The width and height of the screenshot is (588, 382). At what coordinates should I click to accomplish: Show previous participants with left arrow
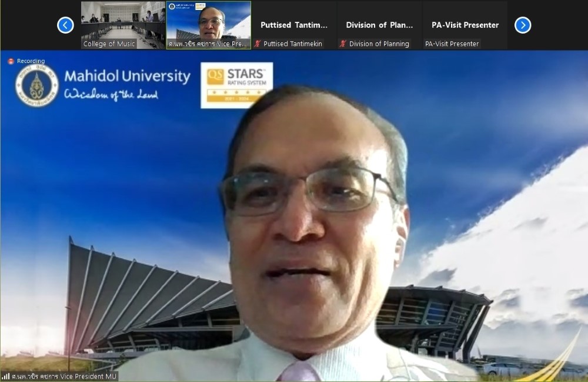65,25
